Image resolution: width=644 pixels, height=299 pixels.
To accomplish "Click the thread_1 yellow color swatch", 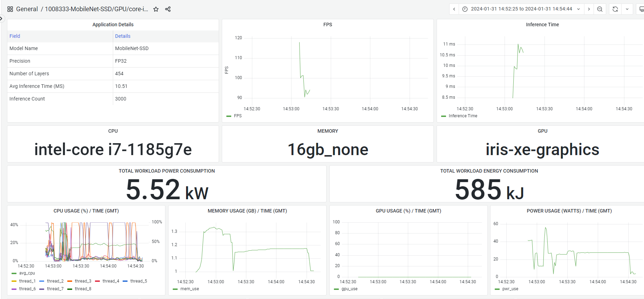I will 14,281.
